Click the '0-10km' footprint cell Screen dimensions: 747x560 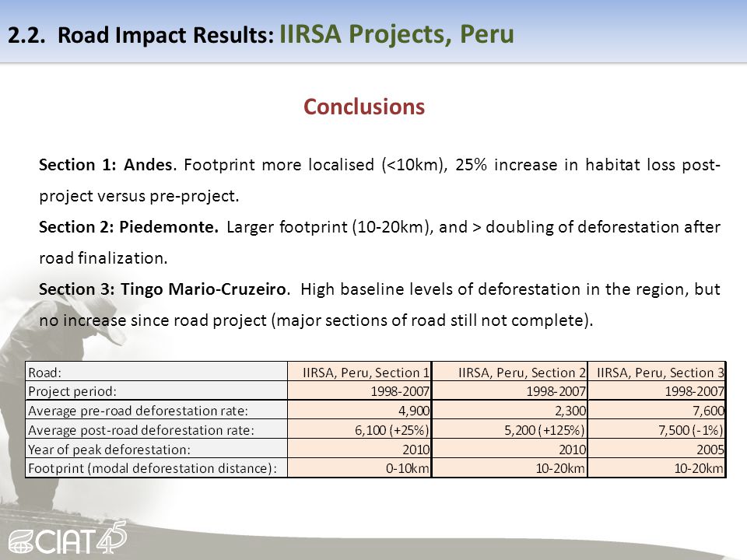point(359,467)
